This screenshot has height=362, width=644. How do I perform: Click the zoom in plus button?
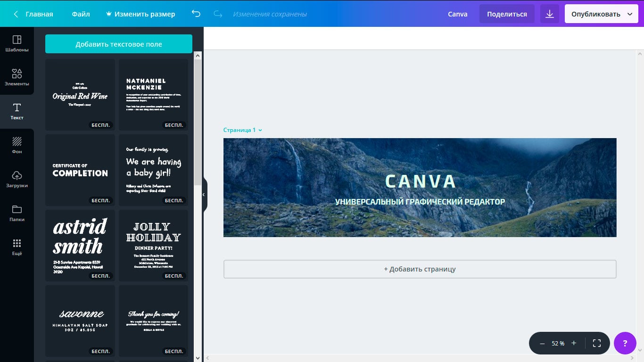pos(574,343)
